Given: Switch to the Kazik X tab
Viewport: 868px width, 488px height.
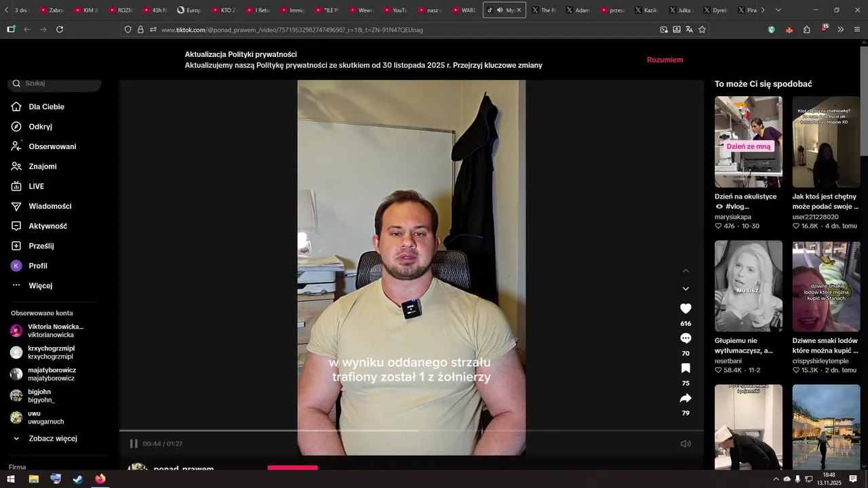Looking at the screenshot, I should coord(647,10).
